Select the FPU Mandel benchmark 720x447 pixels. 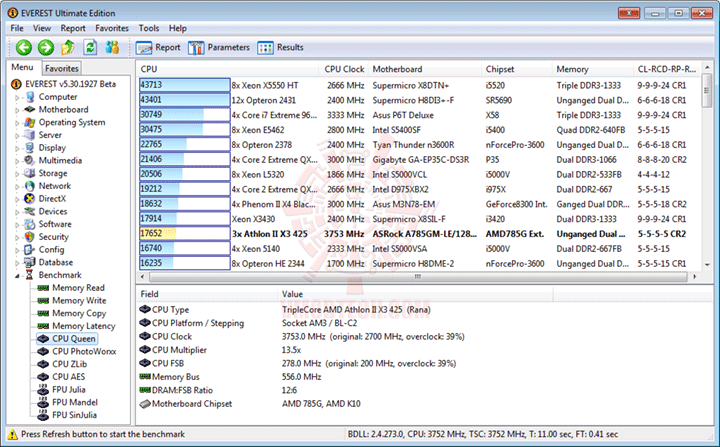(75, 402)
